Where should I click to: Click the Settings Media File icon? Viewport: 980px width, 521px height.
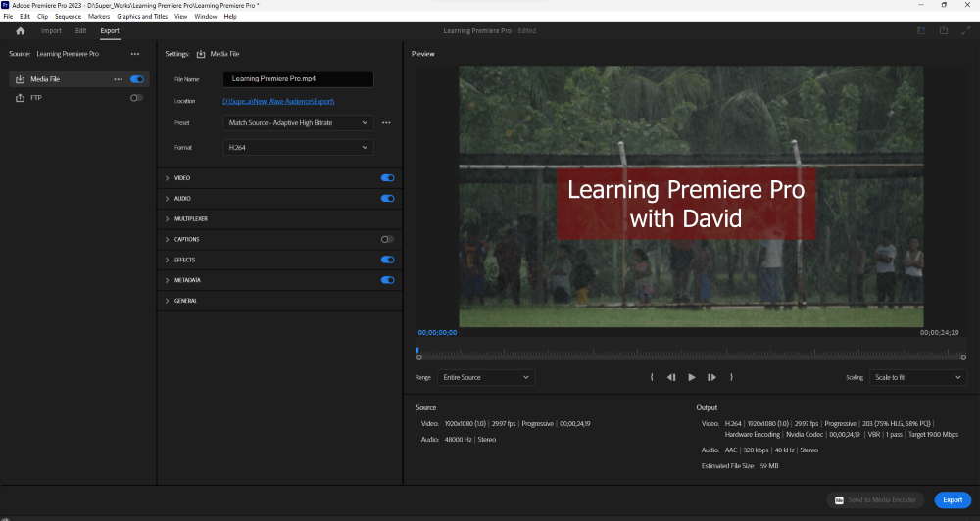[x=201, y=54]
